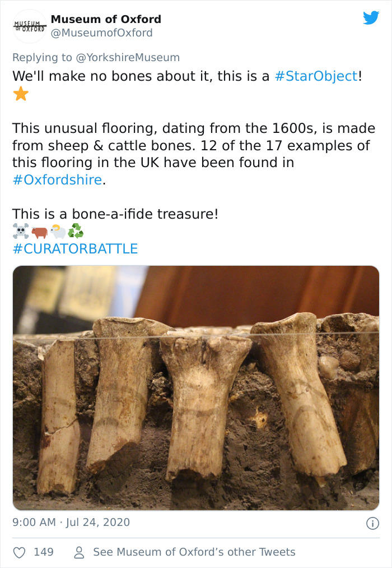Image resolution: width=392 pixels, height=568 pixels.
Task: Follow the #CURATORBATTLE hashtag link
Action: point(75,248)
